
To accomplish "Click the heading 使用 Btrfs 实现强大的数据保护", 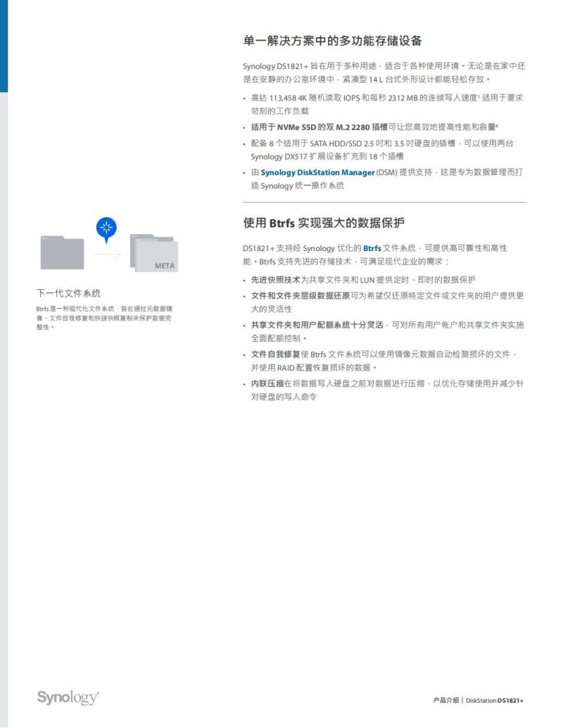I will pos(324,223).
